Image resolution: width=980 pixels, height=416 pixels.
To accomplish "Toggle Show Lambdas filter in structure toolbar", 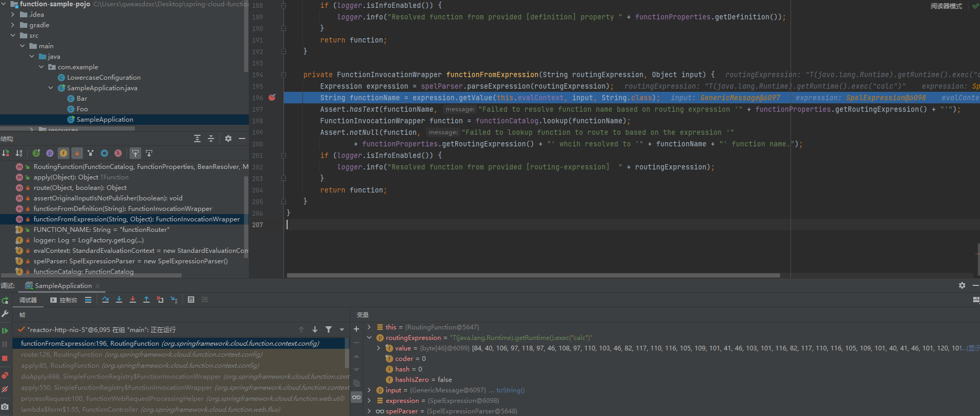I will [118, 153].
